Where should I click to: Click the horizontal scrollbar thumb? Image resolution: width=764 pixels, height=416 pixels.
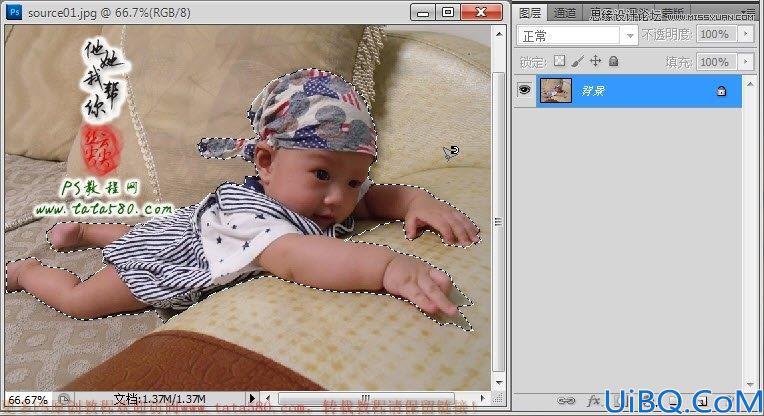(366, 398)
